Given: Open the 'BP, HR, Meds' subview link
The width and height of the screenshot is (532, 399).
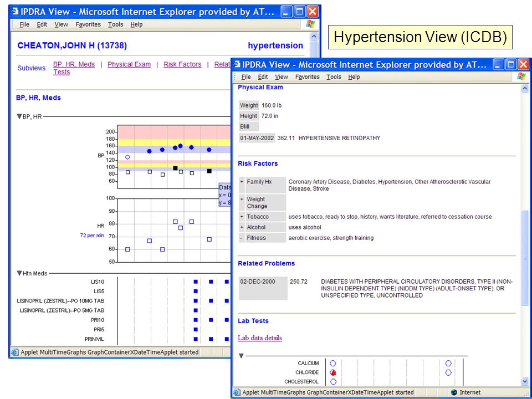Looking at the screenshot, I should (x=74, y=64).
